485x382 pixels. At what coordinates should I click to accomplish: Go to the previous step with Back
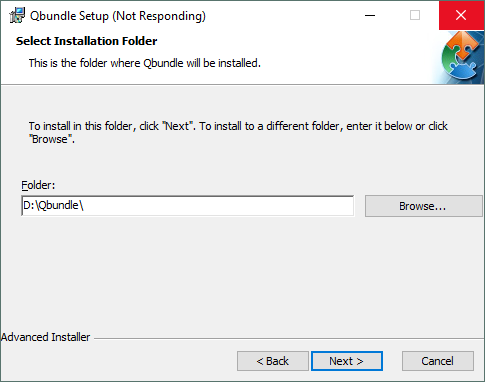tap(273, 361)
